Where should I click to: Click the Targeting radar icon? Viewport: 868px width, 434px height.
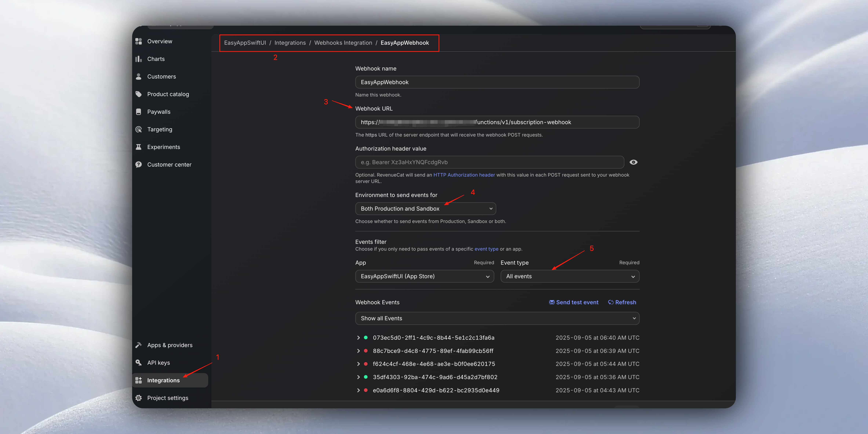139,129
